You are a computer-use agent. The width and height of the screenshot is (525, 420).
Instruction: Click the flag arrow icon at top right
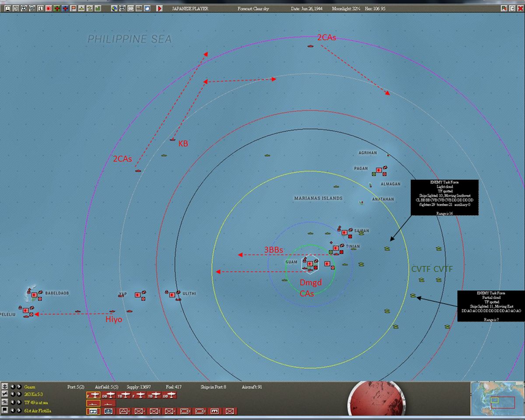(x=504, y=8)
